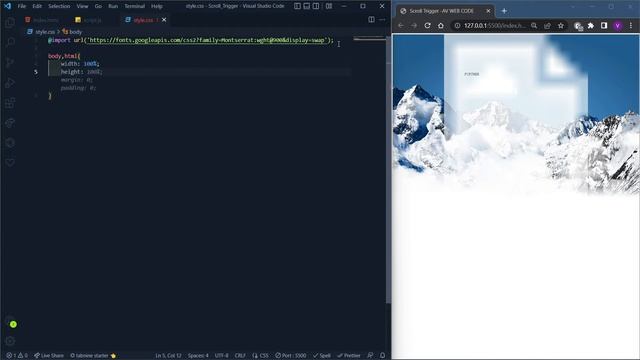
Task: Bookmark this page with star icon
Action: [561, 25]
